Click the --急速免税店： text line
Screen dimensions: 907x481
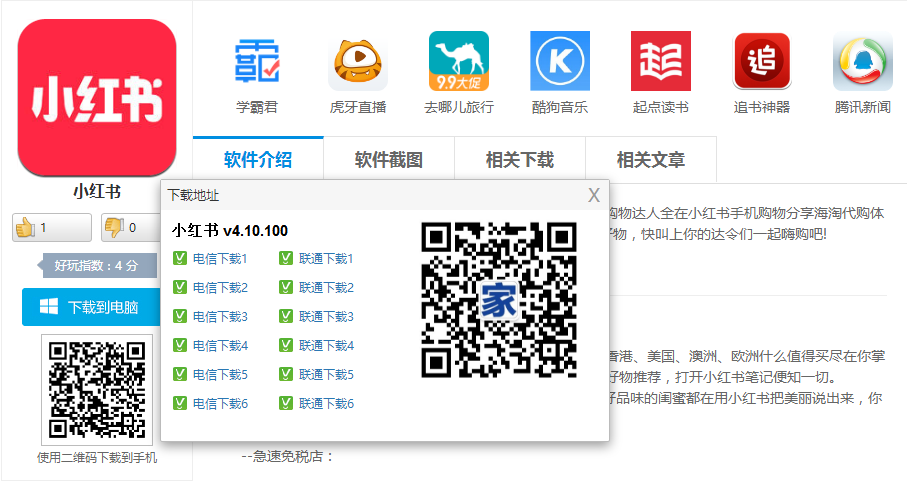(x=287, y=457)
